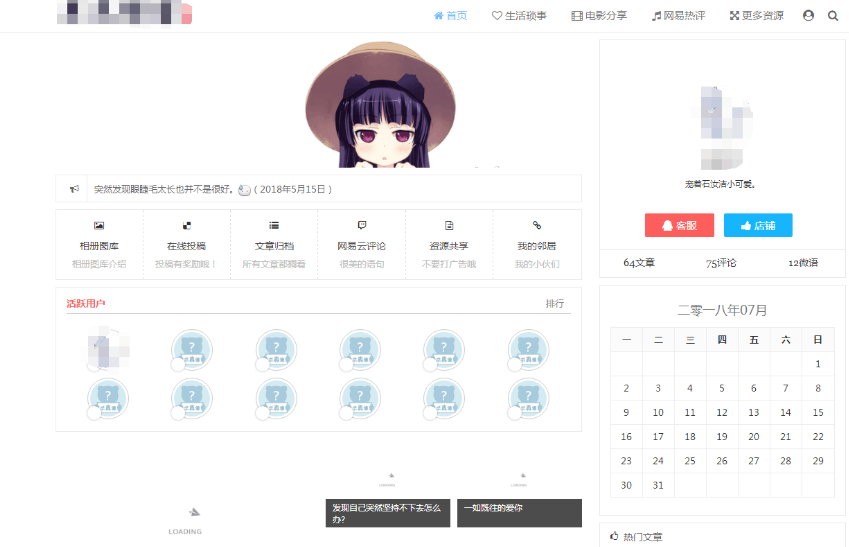Viewport: 849px width, 547px height.
Task: Click the 四 weekday column header
Action: [x=722, y=340]
